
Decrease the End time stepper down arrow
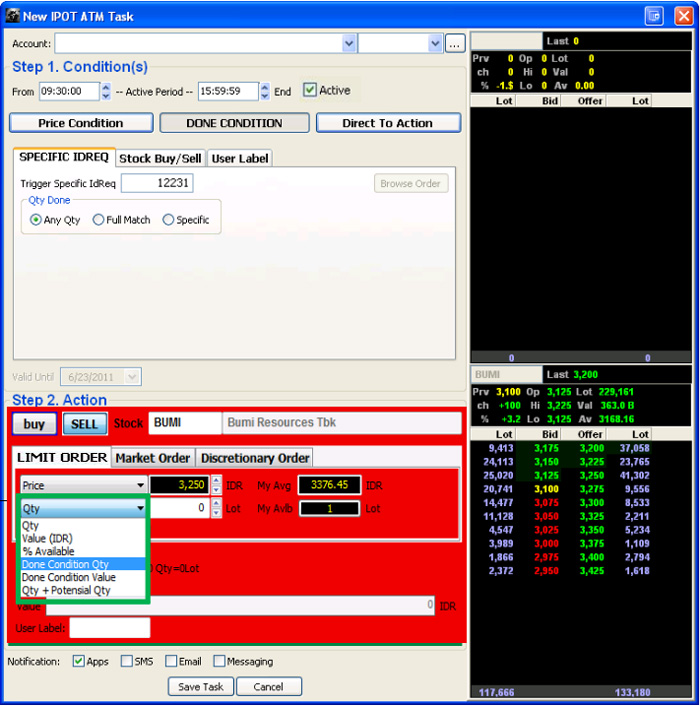[x=265, y=95]
